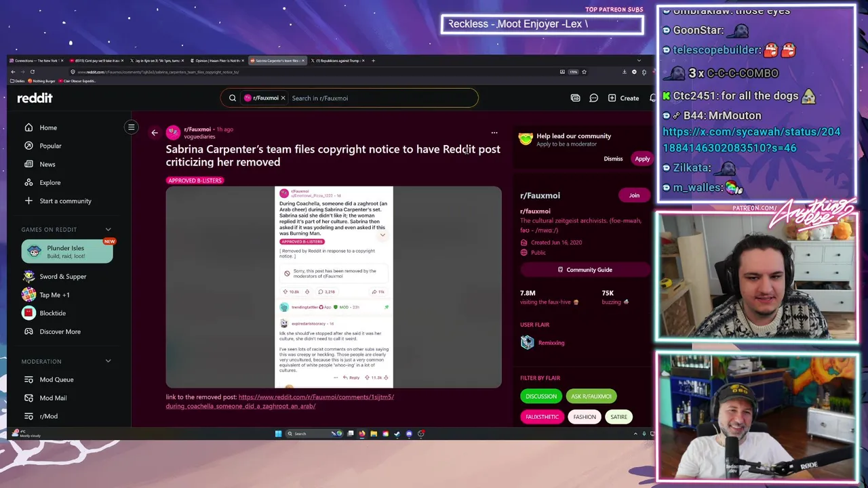Switch to the Republicans against Trump tab
The image size is (868, 488).
point(337,60)
